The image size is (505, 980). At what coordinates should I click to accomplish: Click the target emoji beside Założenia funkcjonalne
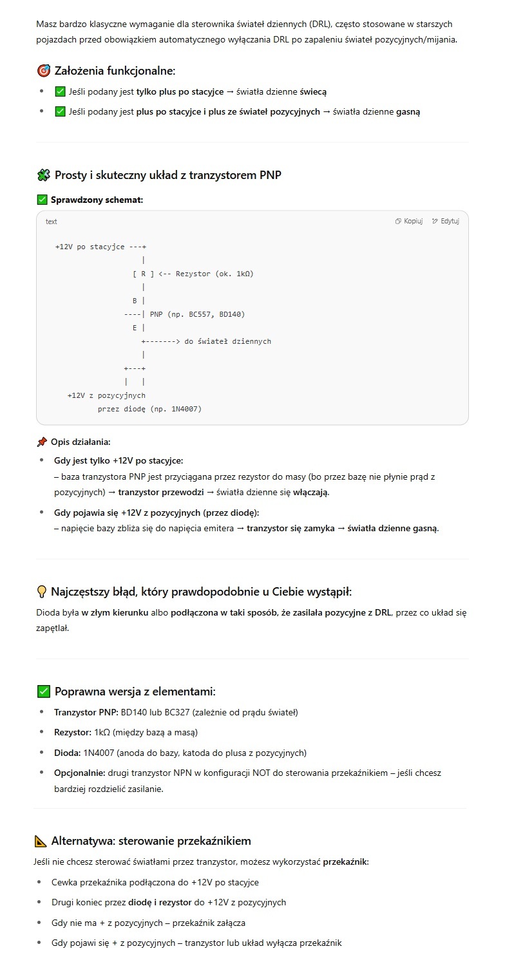[x=44, y=71]
